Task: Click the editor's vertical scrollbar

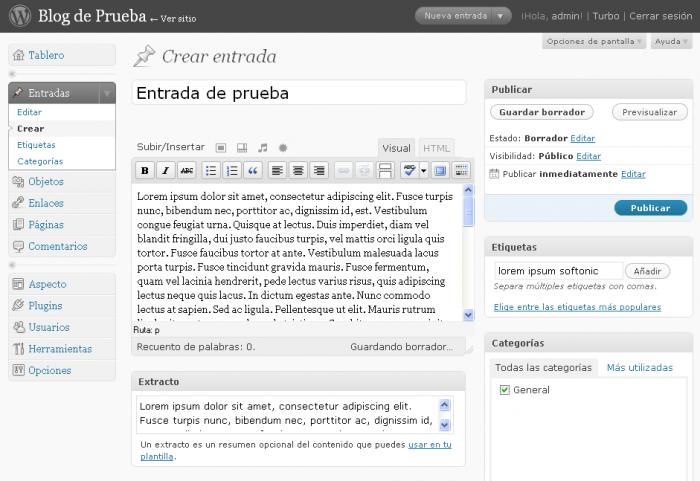Action: pos(468,250)
